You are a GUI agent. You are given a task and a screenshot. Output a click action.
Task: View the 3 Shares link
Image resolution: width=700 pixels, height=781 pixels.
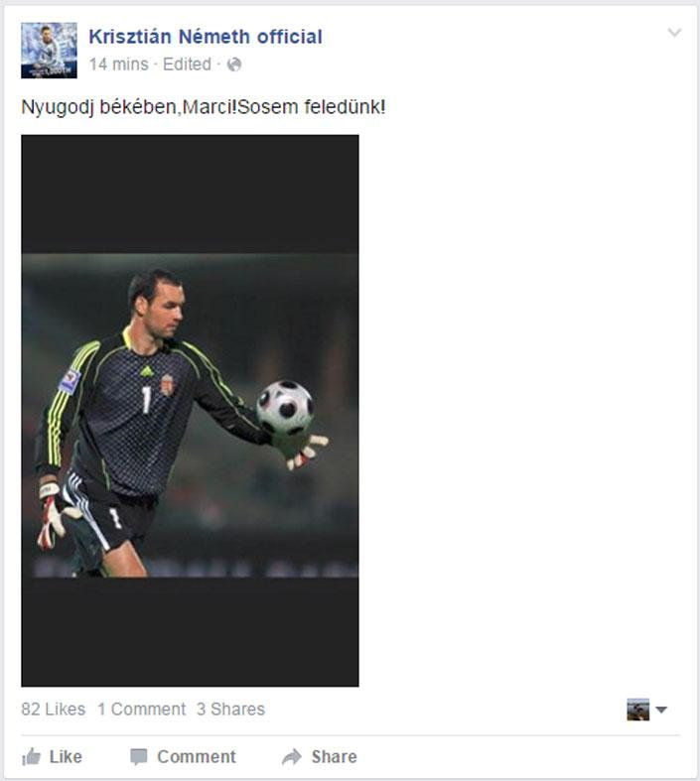(230, 709)
